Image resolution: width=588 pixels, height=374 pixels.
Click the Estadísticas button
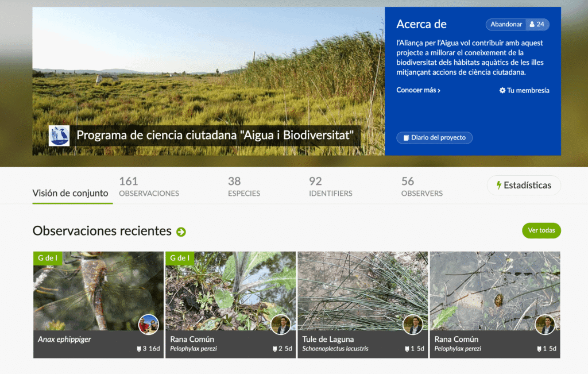pos(523,186)
